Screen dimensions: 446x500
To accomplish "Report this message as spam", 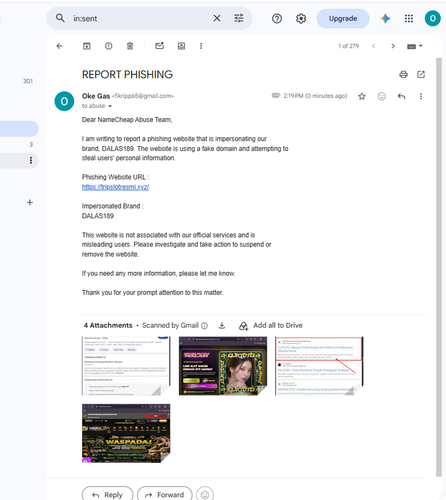I will [108, 46].
